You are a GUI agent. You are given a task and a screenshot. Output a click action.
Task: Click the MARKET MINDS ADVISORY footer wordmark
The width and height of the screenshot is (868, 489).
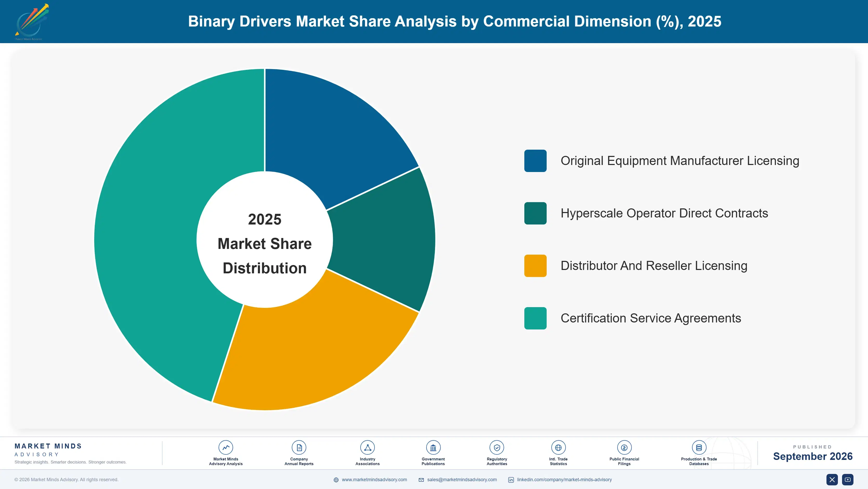pos(48,450)
